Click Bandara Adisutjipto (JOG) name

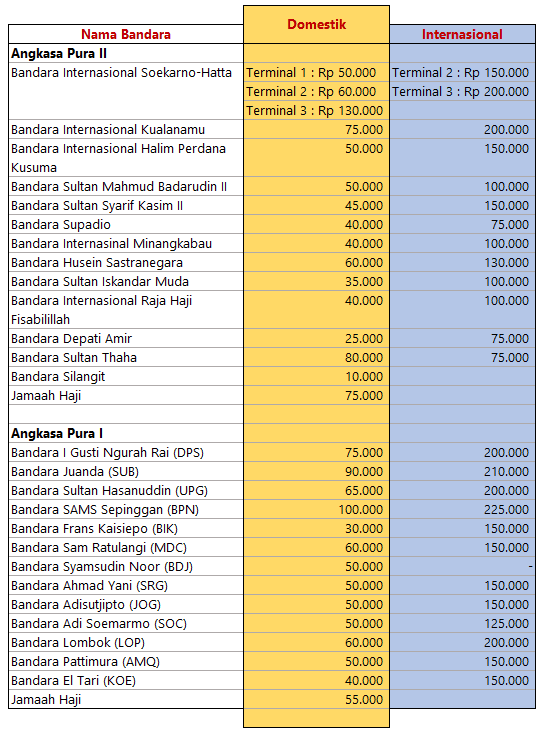tap(86, 605)
